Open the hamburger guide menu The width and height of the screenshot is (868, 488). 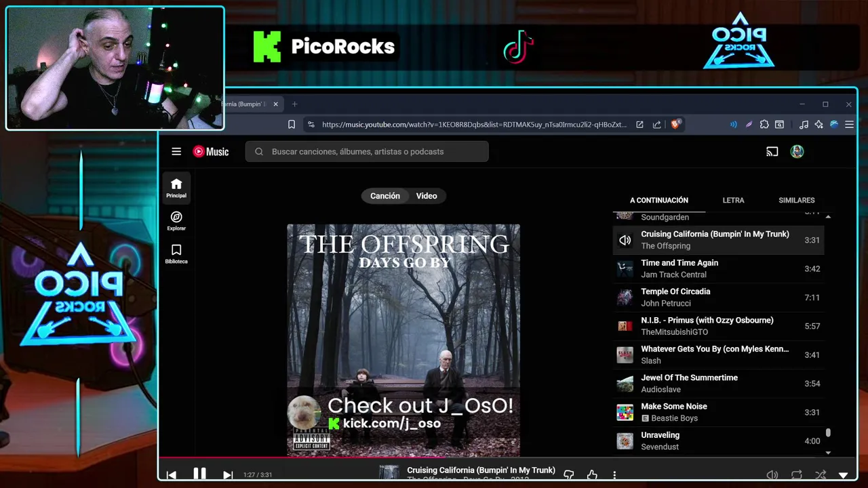176,152
